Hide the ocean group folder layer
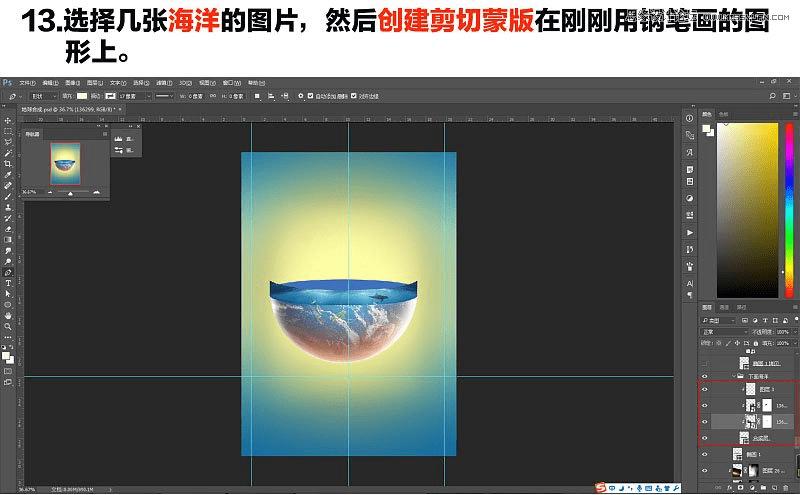This screenshot has height=495, width=800. tap(705, 377)
